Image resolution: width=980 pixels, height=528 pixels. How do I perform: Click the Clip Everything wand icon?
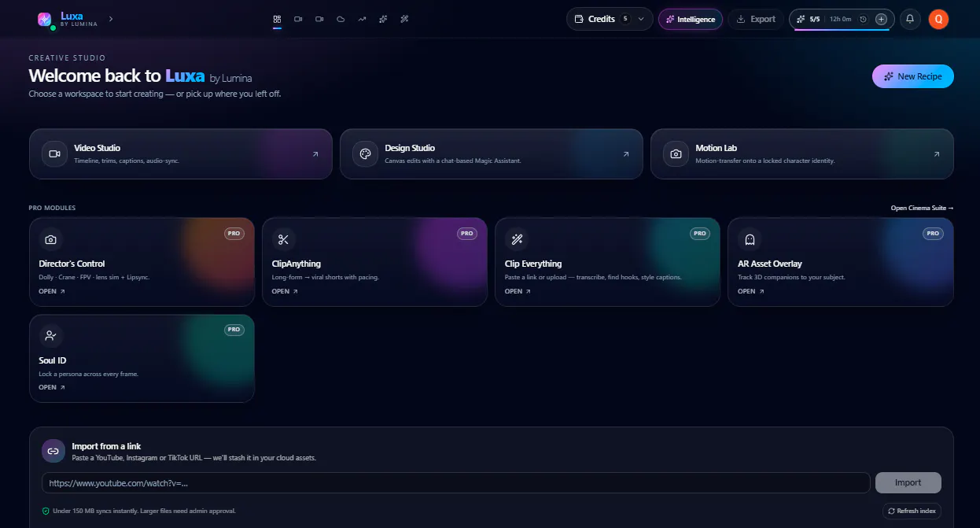point(517,239)
